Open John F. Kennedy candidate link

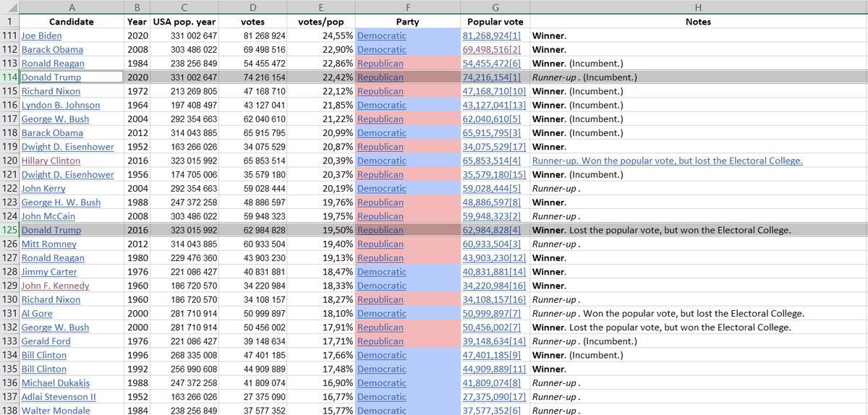(x=55, y=286)
